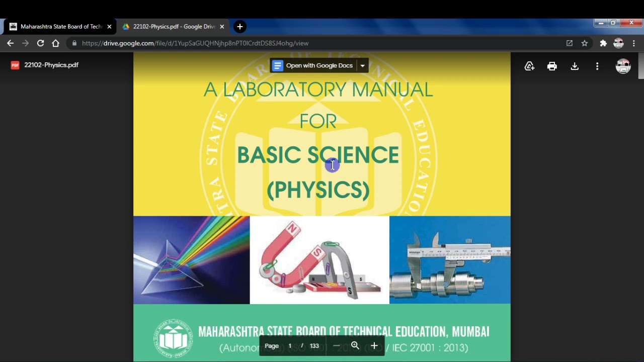This screenshot has width=644, height=362.
Task: Click the prism rainbow image
Action: coord(191,260)
